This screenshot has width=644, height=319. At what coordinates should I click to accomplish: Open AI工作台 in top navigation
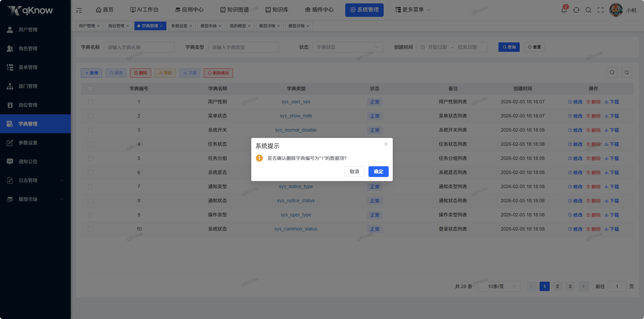click(x=144, y=10)
